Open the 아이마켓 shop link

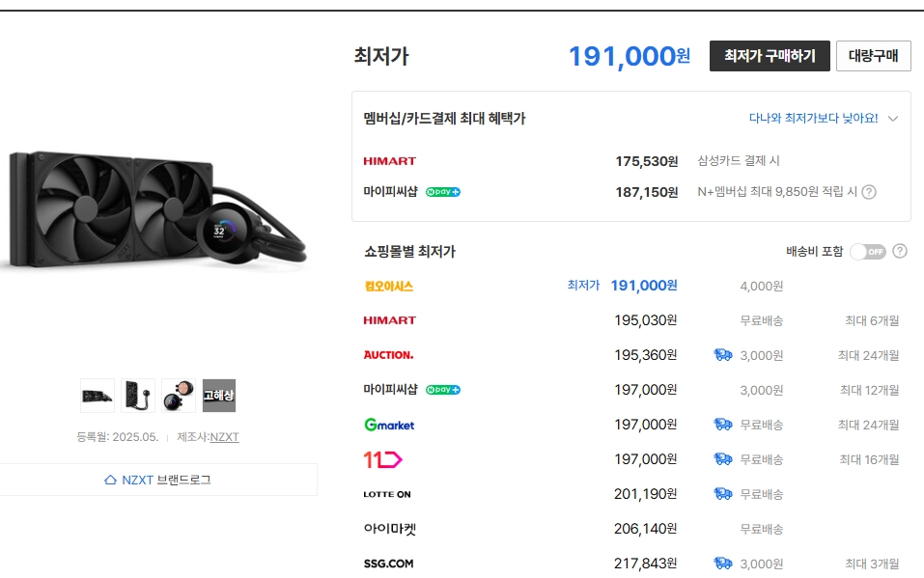point(390,529)
